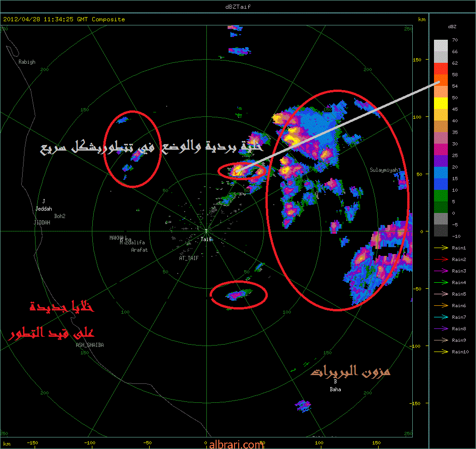Select the blue 15 dBZ color swatch

pyautogui.click(x=441, y=173)
